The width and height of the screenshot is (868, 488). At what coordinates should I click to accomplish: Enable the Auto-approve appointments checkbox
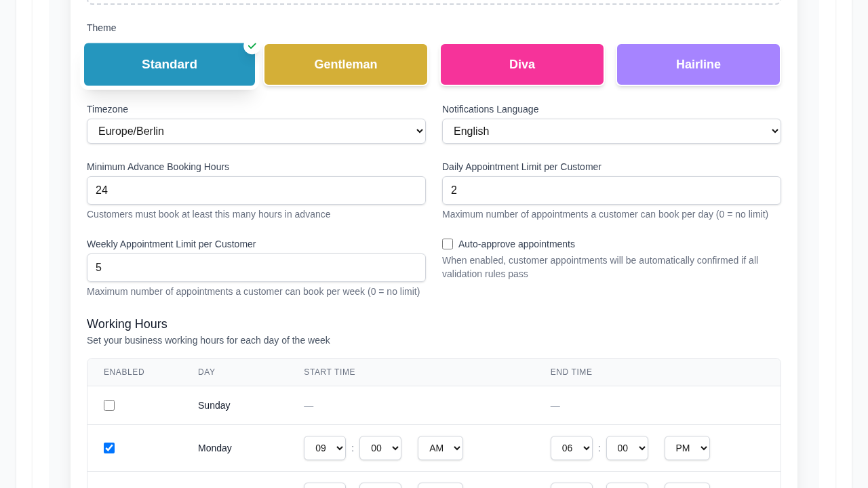[x=448, y=244]
